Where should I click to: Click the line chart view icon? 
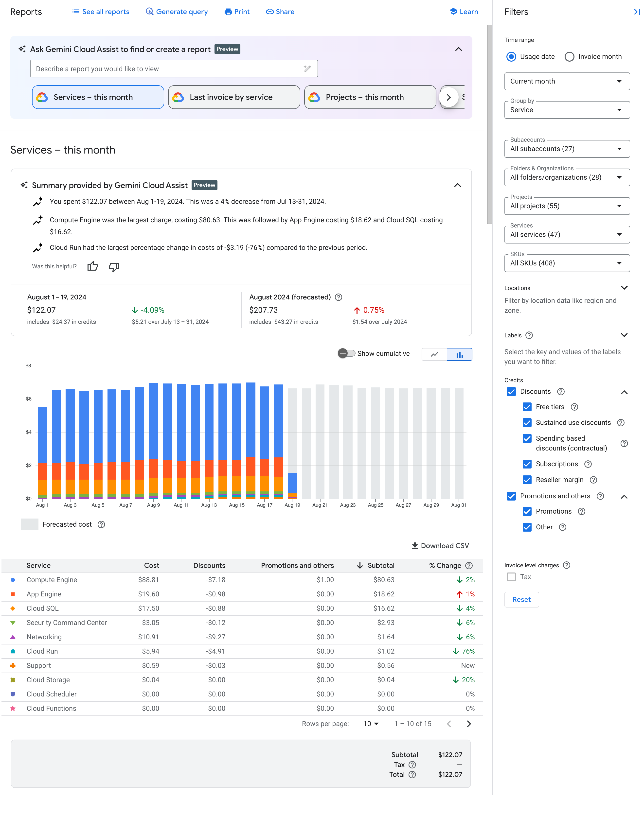click(x=434, y=354)
